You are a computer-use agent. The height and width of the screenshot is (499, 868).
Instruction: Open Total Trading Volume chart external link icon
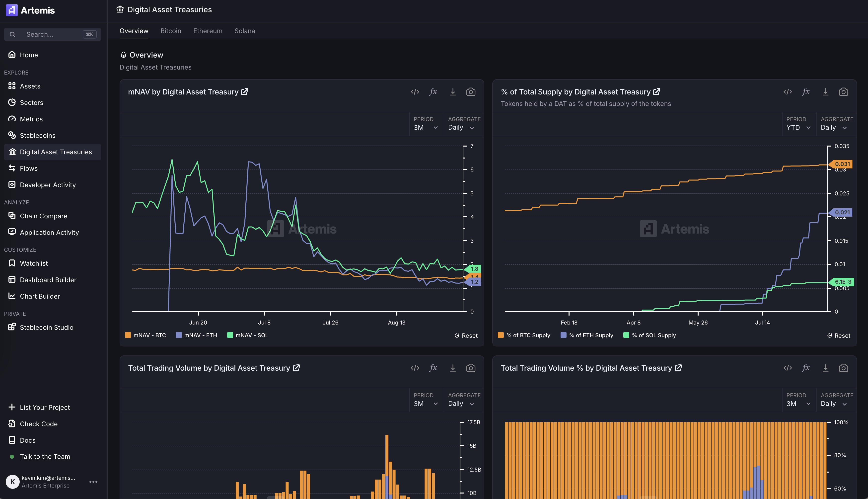(296, 368)
